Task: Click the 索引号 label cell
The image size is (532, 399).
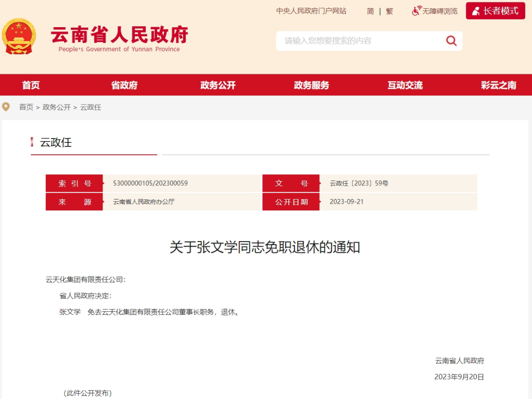Action: [74, 183]
